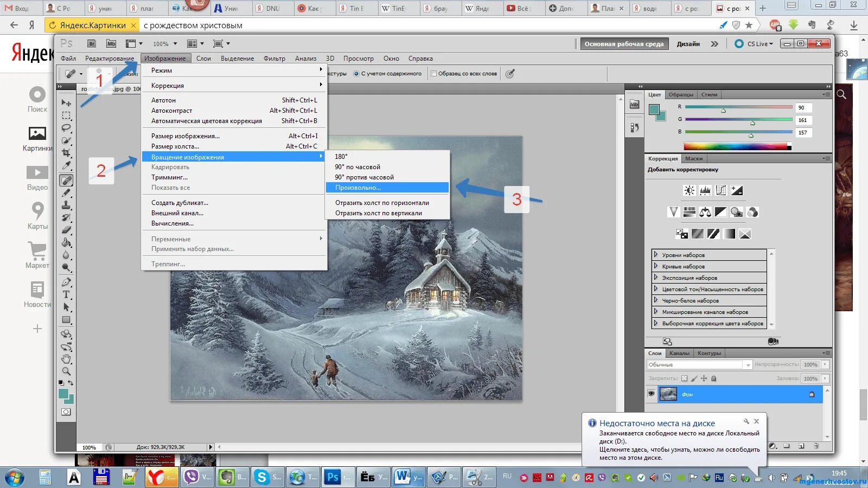Toggle lock all padlock button

714,378
